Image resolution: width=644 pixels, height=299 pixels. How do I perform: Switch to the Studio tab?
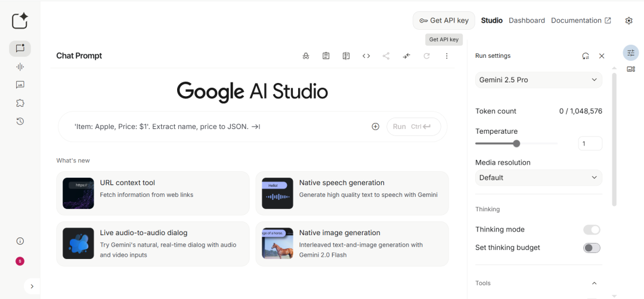491,20
